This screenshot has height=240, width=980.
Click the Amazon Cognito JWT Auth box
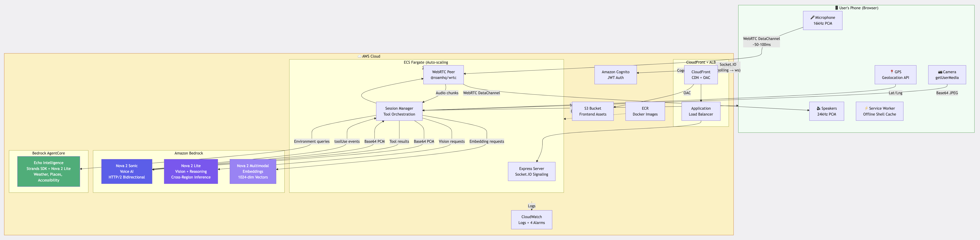coord(615,74)
